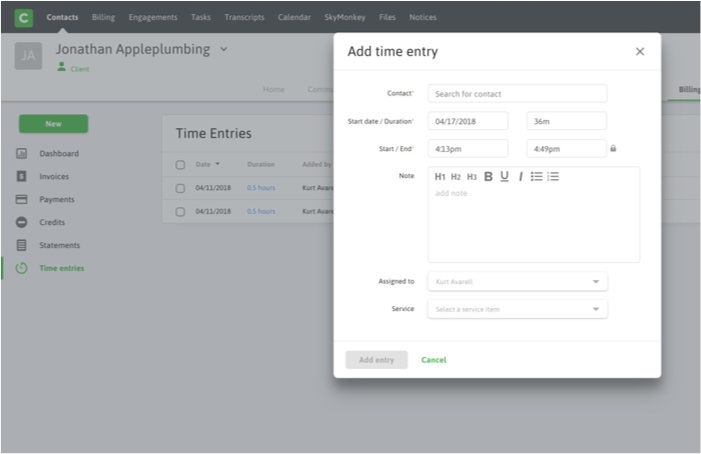Click the green Client person icon

[62, 67]
